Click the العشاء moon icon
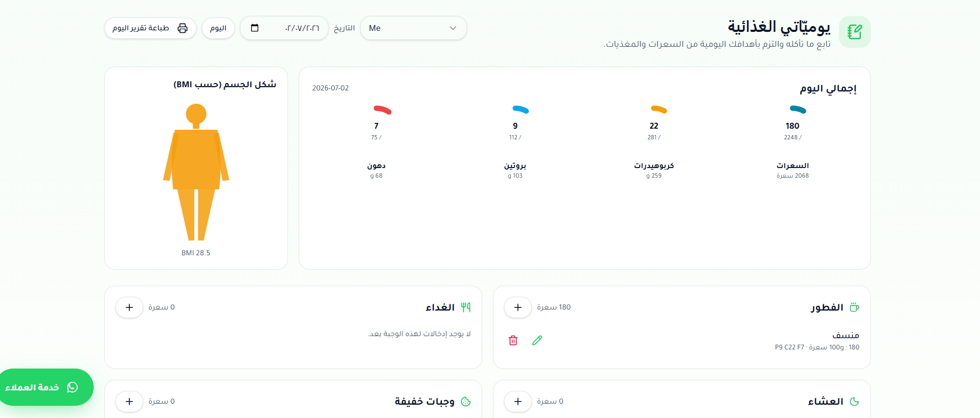Image resolution: width=980 pixels, height=418 pixels. [x=854, y=402]
